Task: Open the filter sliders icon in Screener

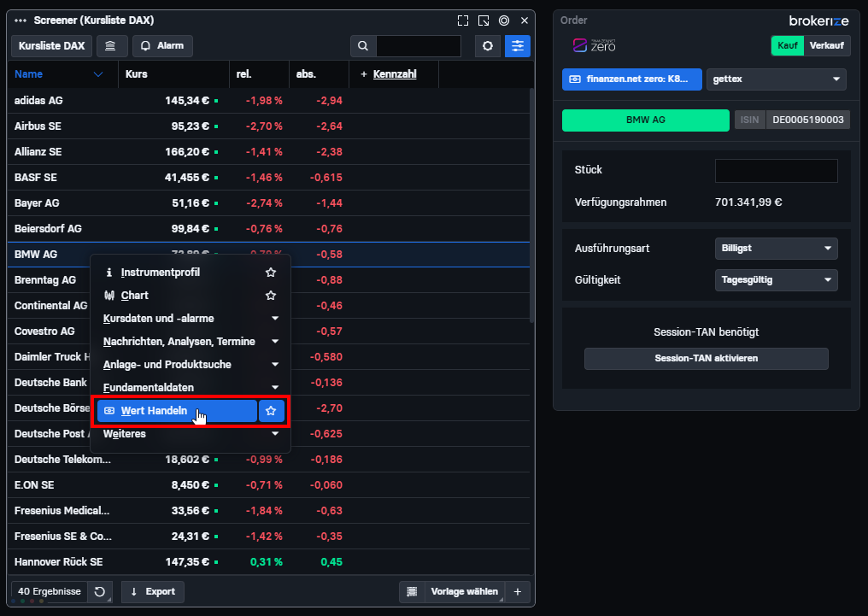Action: point(518,46)
